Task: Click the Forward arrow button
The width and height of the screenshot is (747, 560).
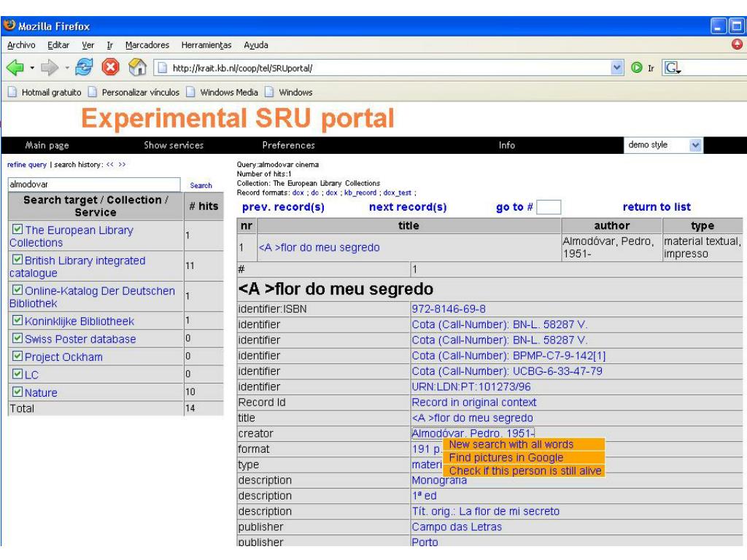Action: click(x=49, y=68)
